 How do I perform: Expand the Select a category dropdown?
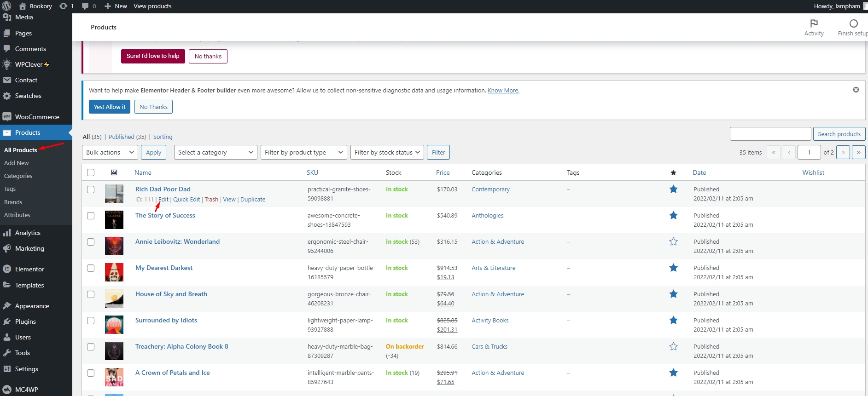pyautogui.click(x=215, y=152)
